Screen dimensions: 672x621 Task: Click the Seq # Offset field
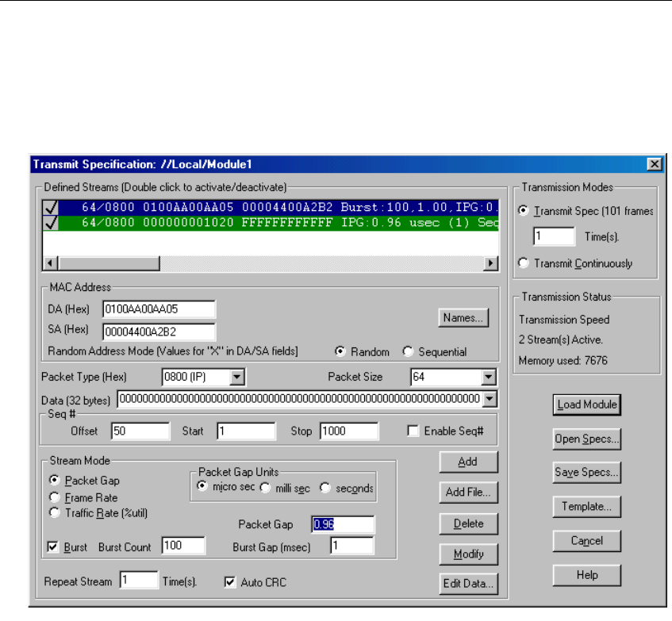coord(140,431)
